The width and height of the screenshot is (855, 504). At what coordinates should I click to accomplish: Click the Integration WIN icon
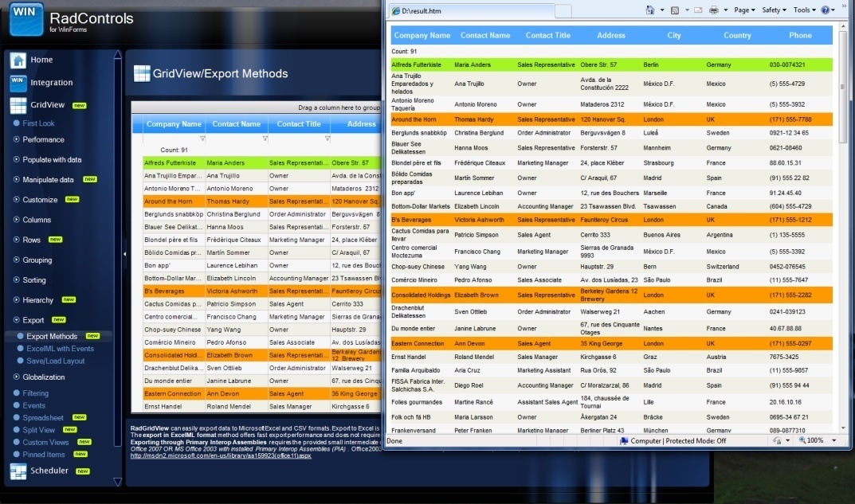(x=18, y=83)
